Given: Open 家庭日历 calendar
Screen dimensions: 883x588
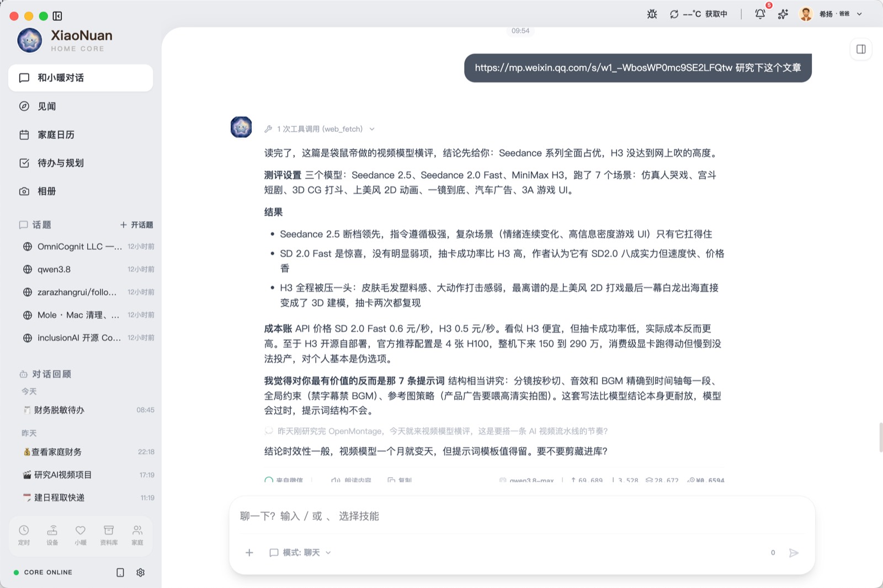Looking at the screenshot, I should [81, 135].
